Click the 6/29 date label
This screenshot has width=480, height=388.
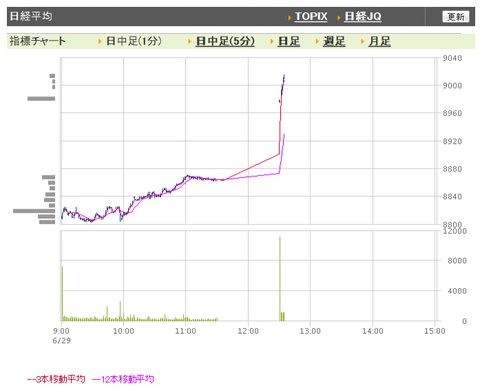(x=62, y=341)
